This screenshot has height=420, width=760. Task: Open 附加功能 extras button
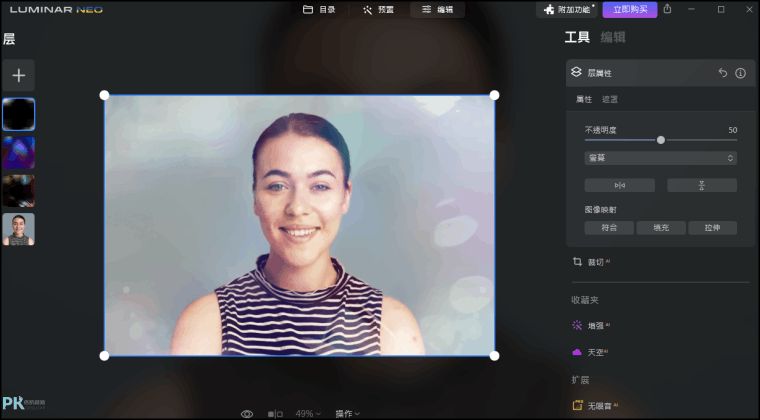pos(567,10)
